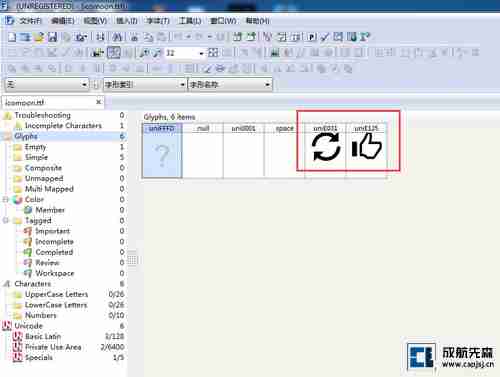Image resolution: width=500 pixels, height=377 pixels.
Task: Open the glyph size 32 dropdown
Action: click(201, 53)
